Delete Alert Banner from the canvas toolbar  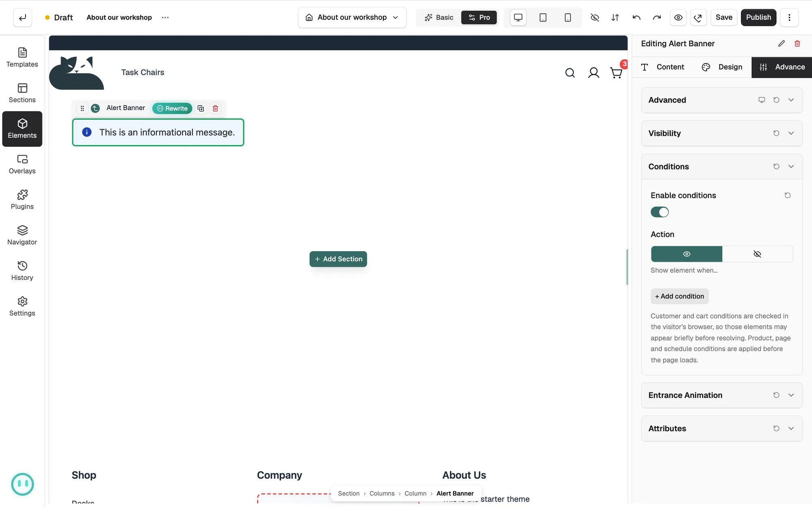pos(216,108)
